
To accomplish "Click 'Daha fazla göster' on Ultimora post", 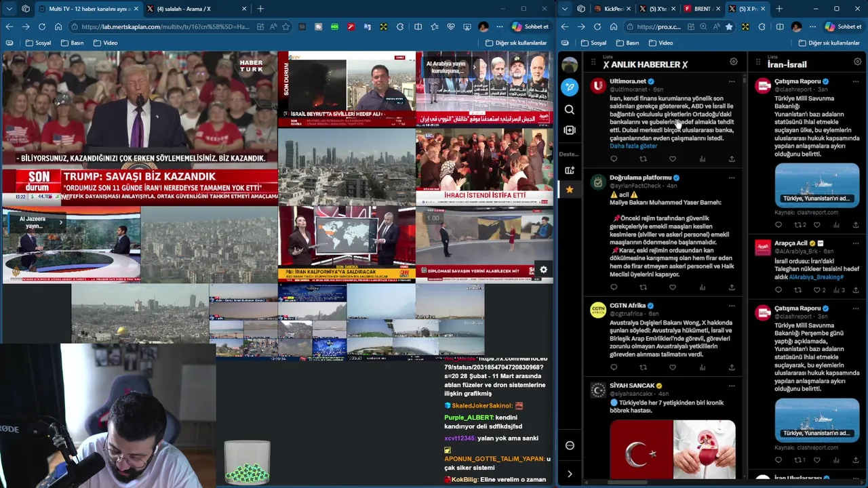I will pos(633,146).
